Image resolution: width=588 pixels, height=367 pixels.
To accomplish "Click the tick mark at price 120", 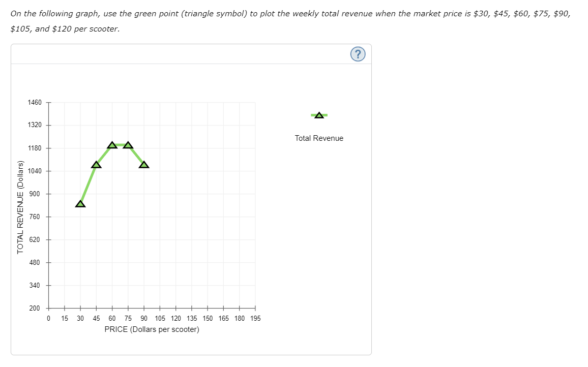I will [x=175, y=308].
